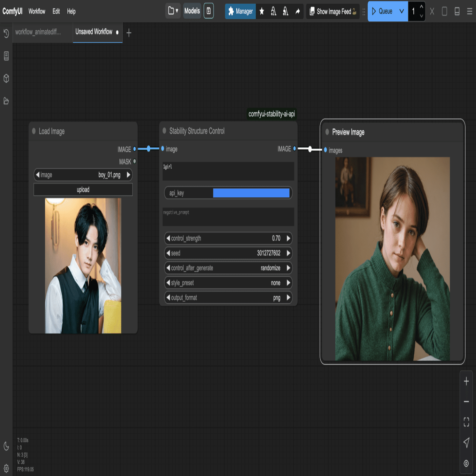Image resolution: width=476 pixels, height=476 pixels.
Task: Click the upload button in Load Image
Action: 83,190
